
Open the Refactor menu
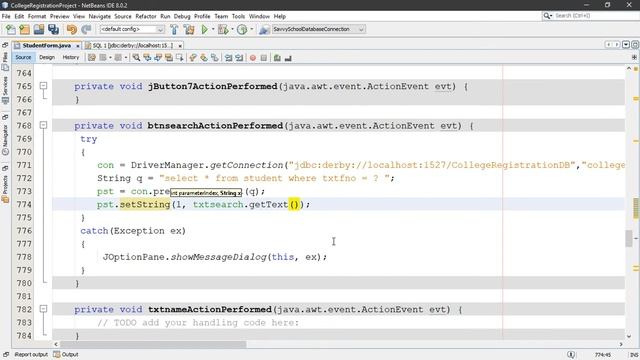tap(146, 16)
